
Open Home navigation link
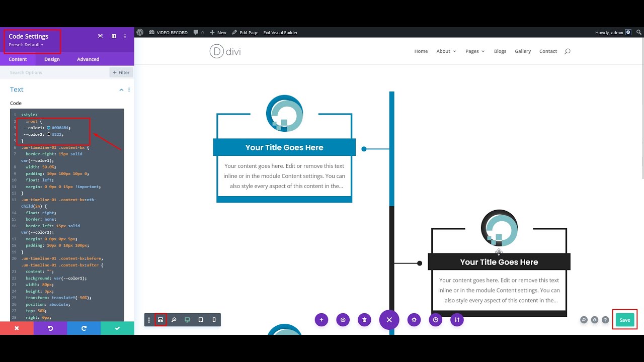pos(421,51)
